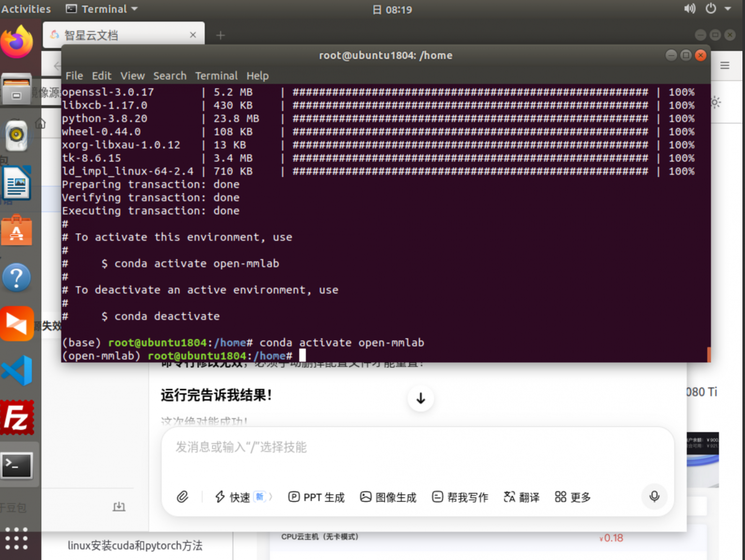Click the attachment paperclip icon

tap(182, 497)
